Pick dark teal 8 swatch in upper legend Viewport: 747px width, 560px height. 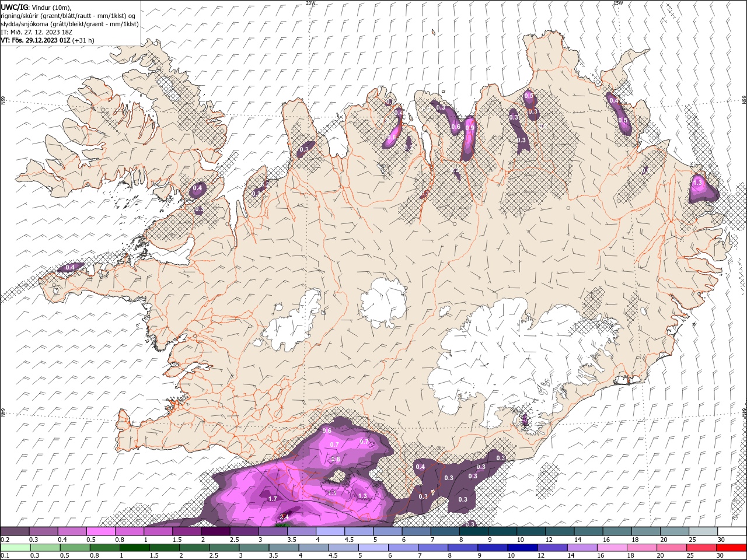point(474,531)
